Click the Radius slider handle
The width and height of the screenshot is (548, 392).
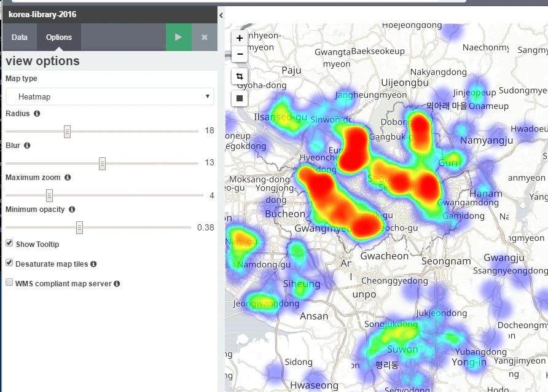pyautogui.click(x=67, y=131)
